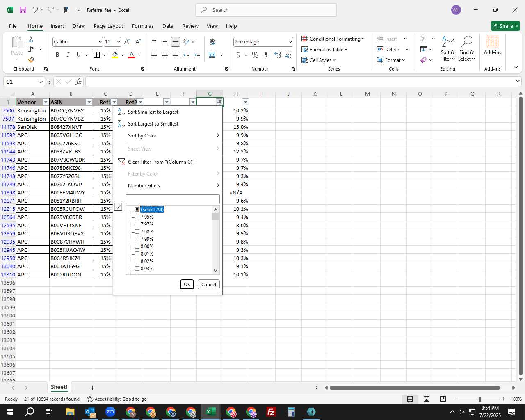Viewport: 525px width, 420px height.
Task: Check the 8.03% filter value
Action: (x=137, y=269)
